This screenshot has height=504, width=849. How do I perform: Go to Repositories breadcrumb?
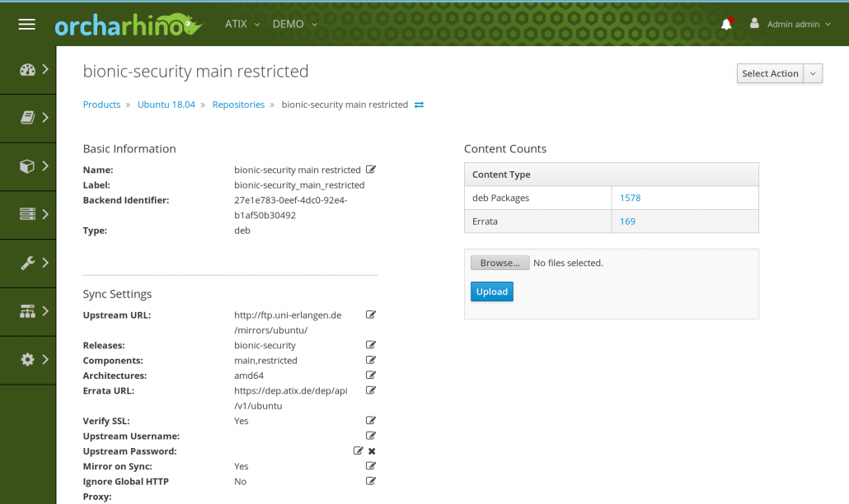coord(238,105)
